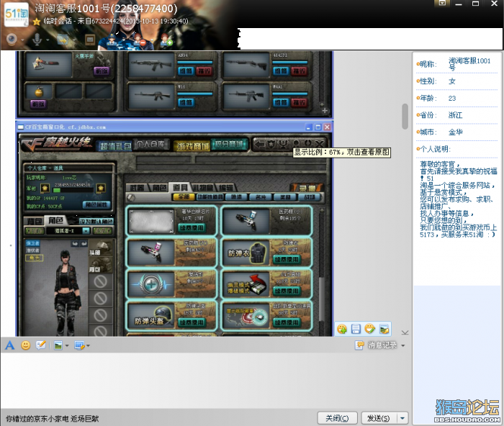
Task: Click the notepad pencil icon in input toolbar
Action: point(41,345)
